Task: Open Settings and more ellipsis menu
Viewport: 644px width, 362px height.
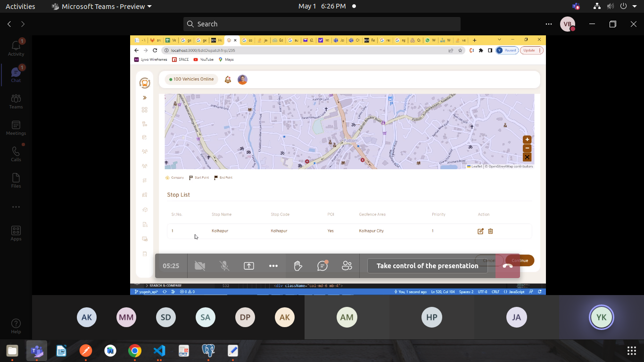Action: pyautogui.click(x=548, y=24)
